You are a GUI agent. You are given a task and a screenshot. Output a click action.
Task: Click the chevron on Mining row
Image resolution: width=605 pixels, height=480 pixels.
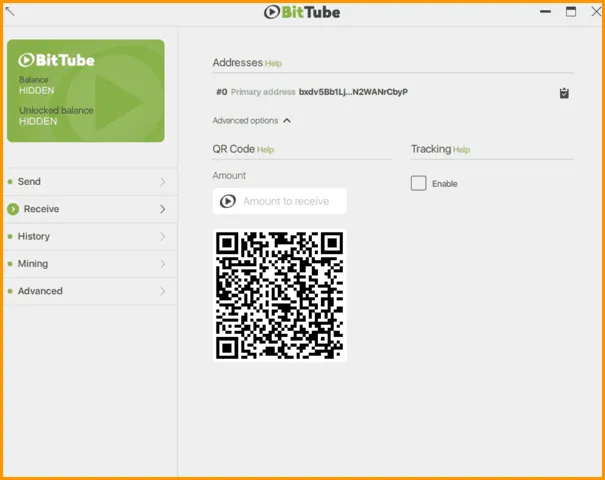pyautogui.click(x=163, y=264)
